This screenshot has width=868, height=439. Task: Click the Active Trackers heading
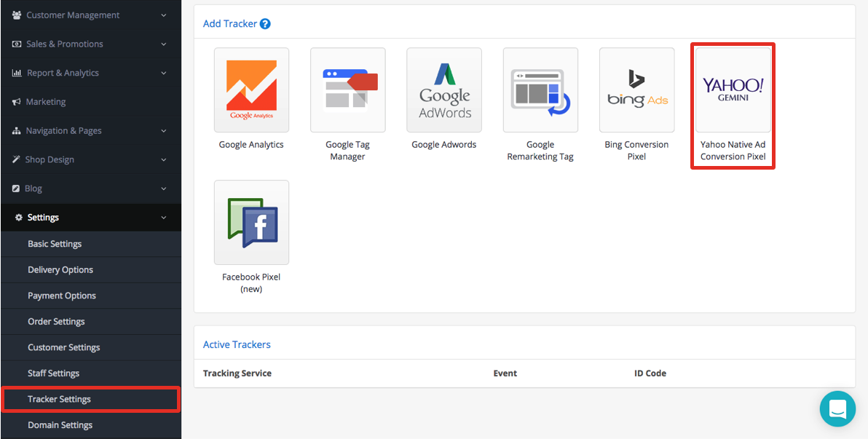[x=237, y=344]
